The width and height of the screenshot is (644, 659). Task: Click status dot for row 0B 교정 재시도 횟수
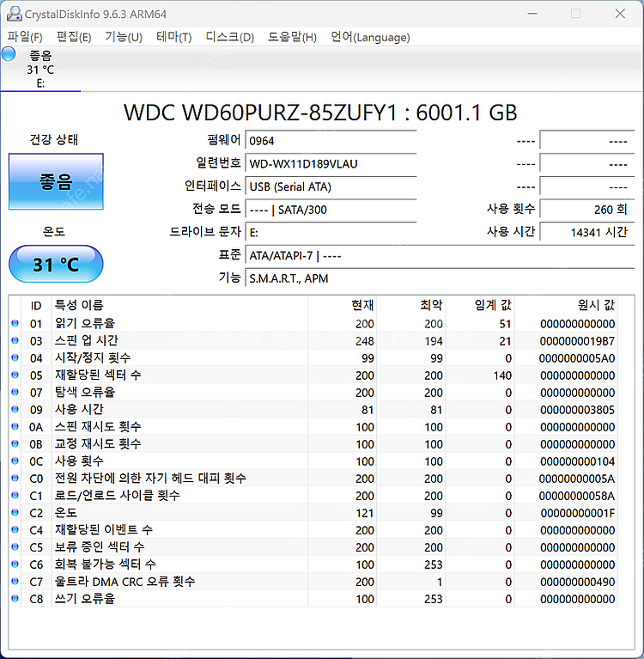coord(15,444)
